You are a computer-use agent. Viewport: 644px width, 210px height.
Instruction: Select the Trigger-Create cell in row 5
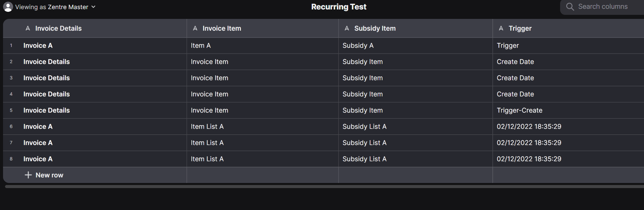pos(568,110)
